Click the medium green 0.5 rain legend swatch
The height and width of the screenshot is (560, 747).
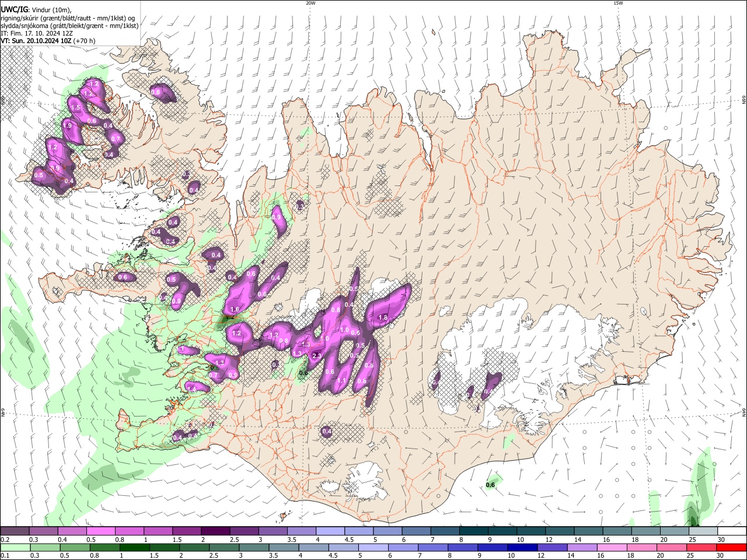(75, 547)
